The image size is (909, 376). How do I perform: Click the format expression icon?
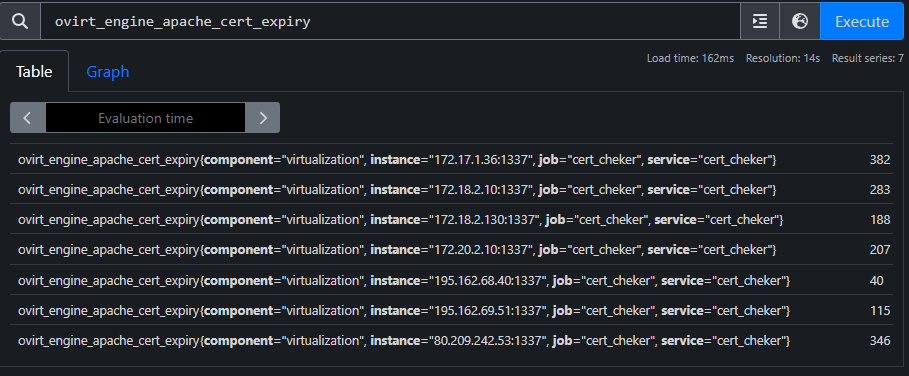(x=760, y=21)
